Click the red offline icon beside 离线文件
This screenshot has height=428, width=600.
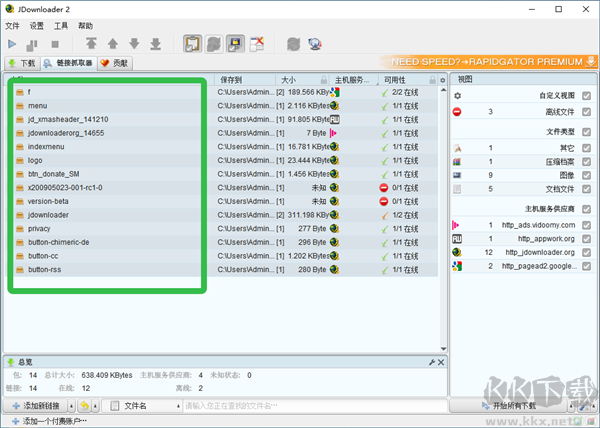click(x=457, y=112)
